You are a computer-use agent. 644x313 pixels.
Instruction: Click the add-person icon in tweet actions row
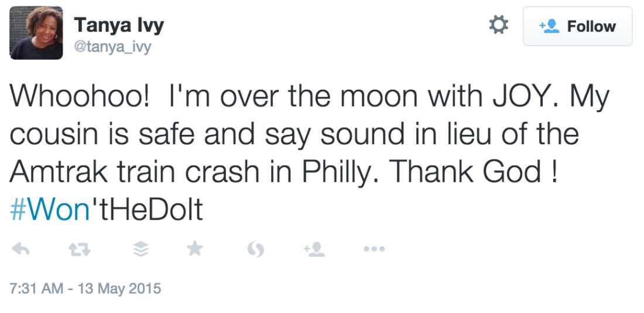click(314, 250)
